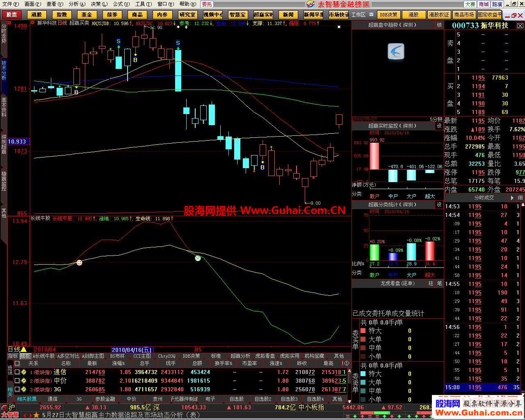525x420 pixels.
Task: Click the red 股票 toolbar button
Action: pos(11,14)
